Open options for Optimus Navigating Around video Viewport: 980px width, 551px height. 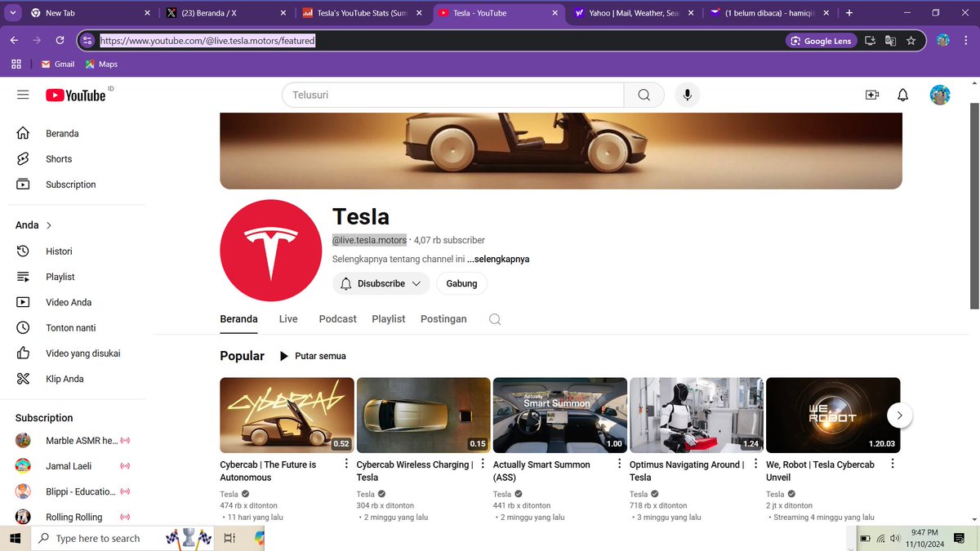pyautogui.click(x=755, y=464)
